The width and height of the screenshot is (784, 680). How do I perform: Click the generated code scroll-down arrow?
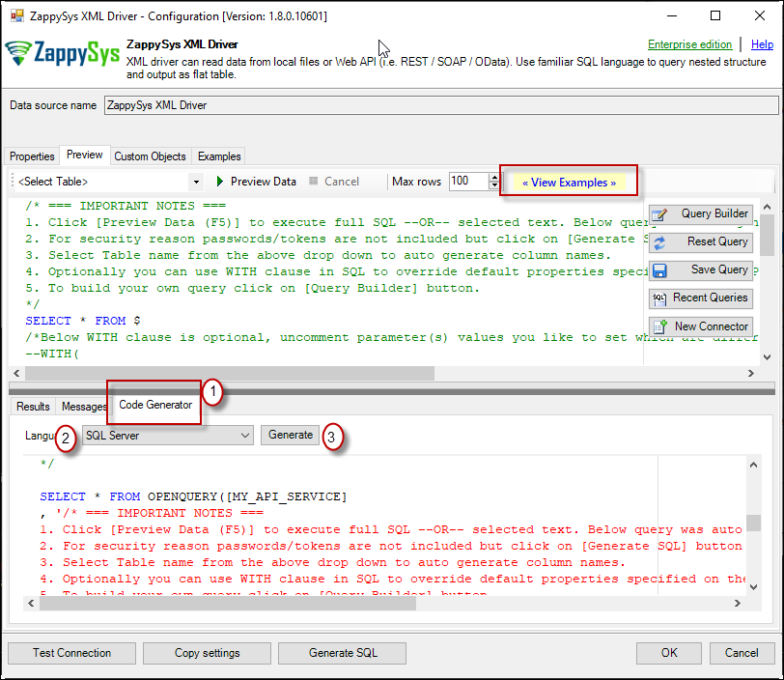pos(753,587)
